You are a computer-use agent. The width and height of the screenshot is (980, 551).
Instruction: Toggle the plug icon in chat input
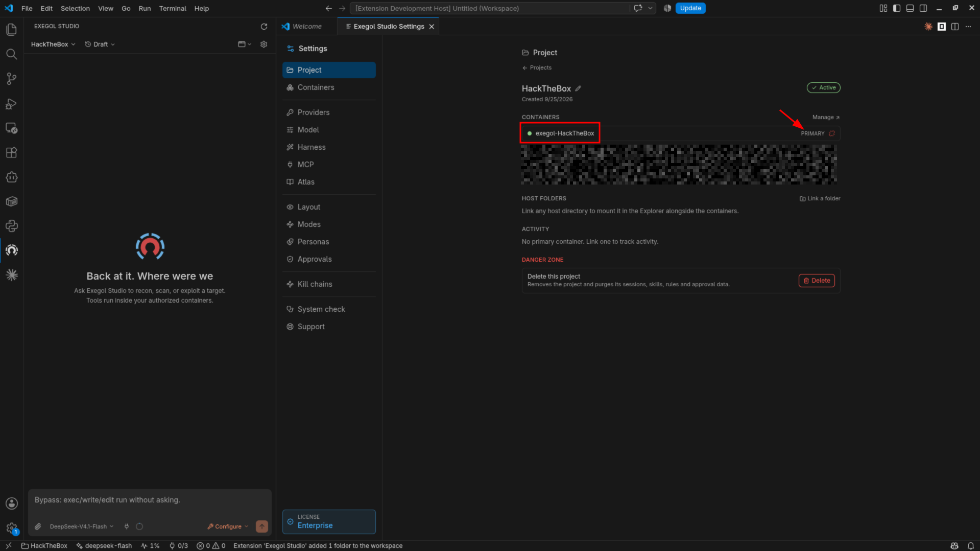(x=127, y=526)
